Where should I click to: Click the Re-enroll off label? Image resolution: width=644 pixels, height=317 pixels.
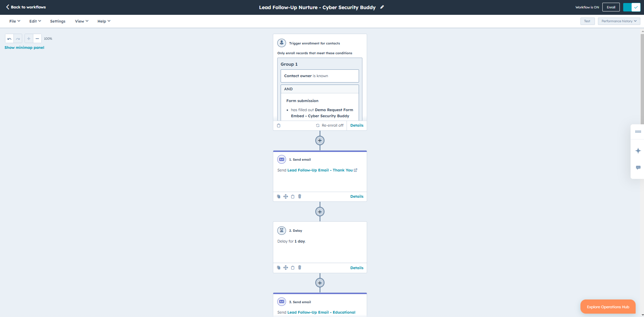click(332, 125)
